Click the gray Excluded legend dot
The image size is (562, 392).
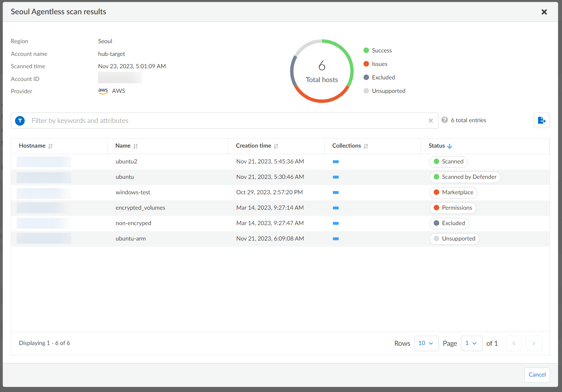coord(366,77)
